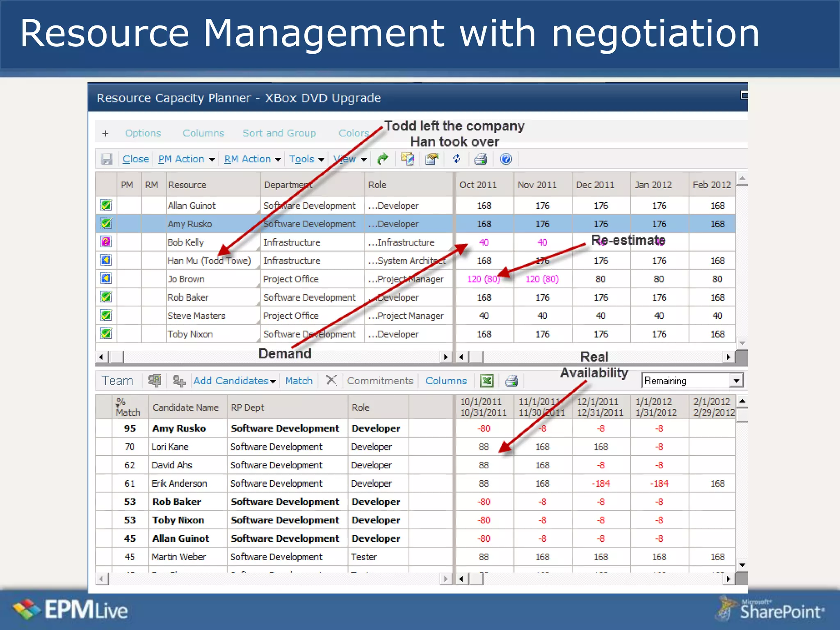Click the blue refresh arrows icon

457,159
